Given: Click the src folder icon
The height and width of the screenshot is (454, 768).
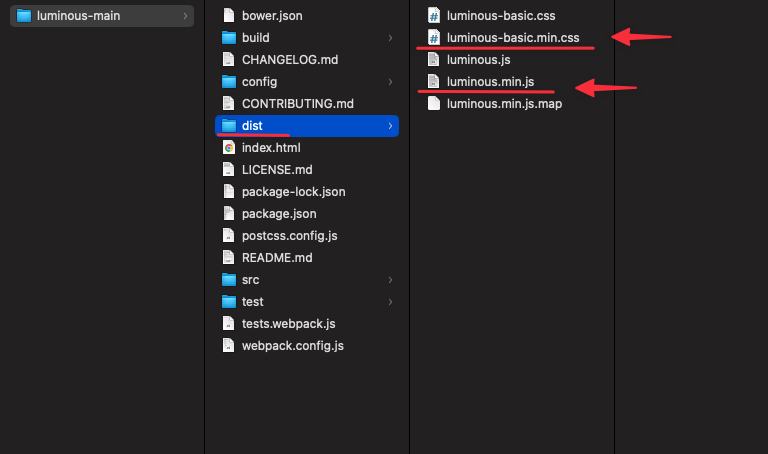Looking at the screenshot, I should pyautogui.click(x=229, y=280).
